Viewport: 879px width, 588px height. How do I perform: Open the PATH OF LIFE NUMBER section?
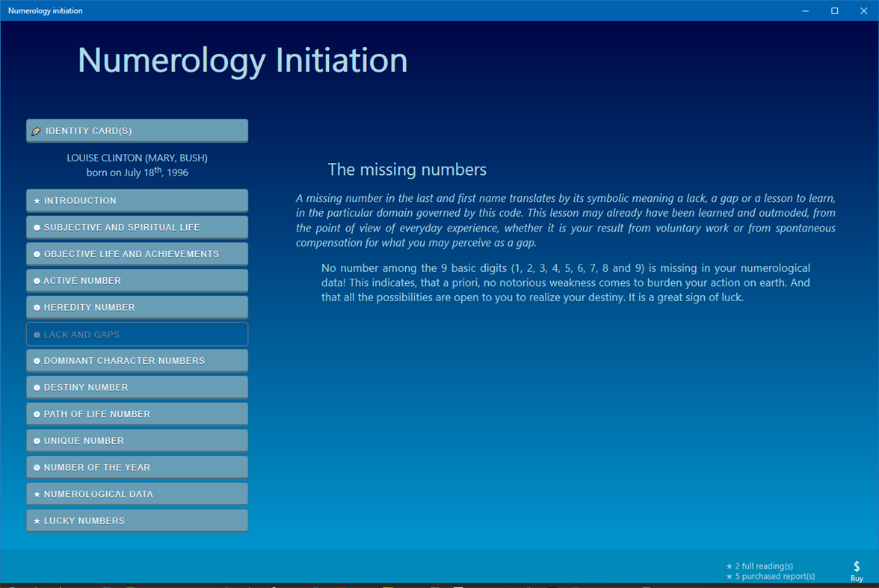pyautogui.click(x=137, y=413)
